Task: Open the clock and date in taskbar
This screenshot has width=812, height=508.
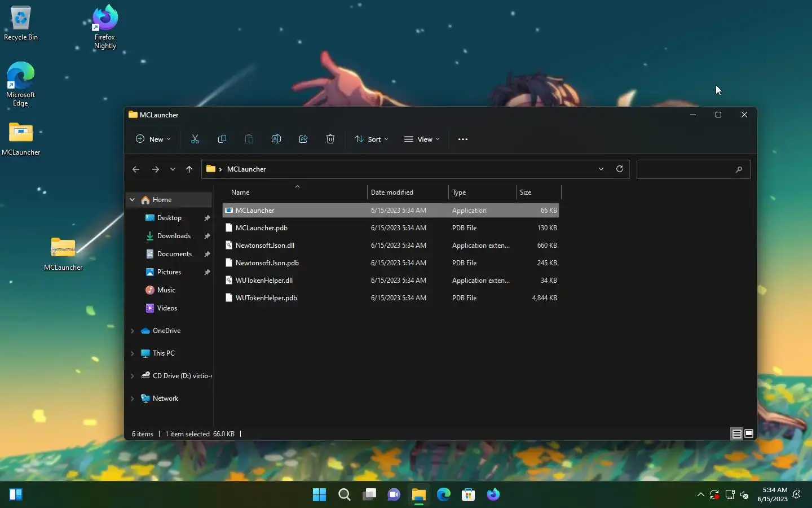Action: click(773, 494)
